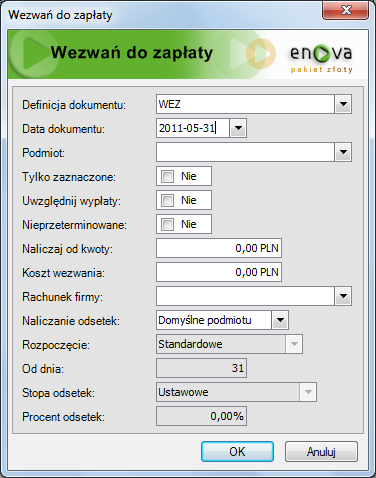
Task: Click the WEZ document definition field
Action: coord(245,104)
